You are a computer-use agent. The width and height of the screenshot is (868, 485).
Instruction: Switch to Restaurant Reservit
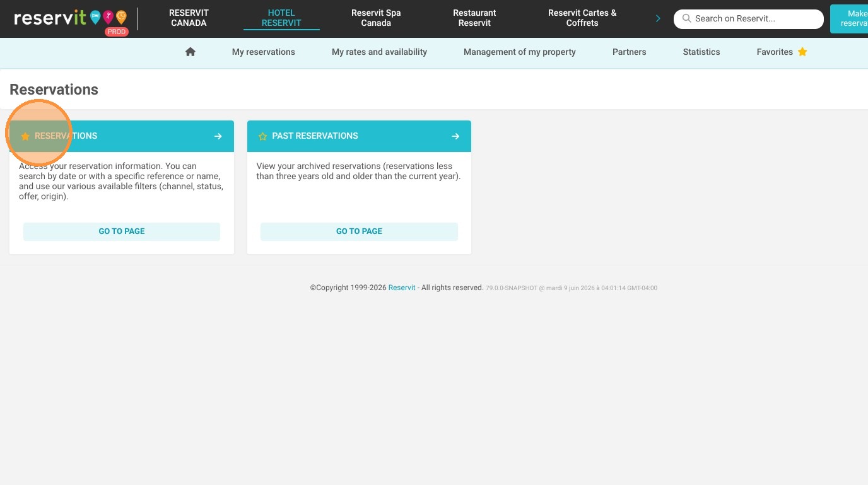[x=474, y=18]
